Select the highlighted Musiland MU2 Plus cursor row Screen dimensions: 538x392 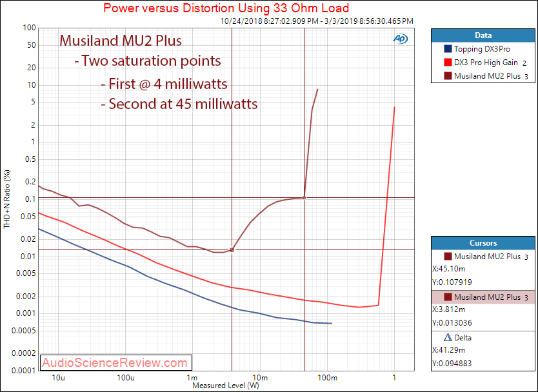[483, 297]
